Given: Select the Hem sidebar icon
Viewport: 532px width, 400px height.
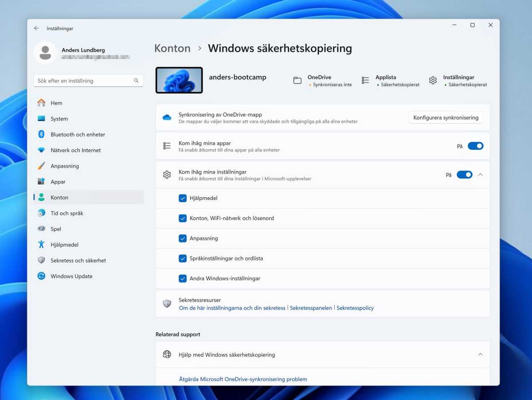Looking at the screenshot, I should click(42, 103).
